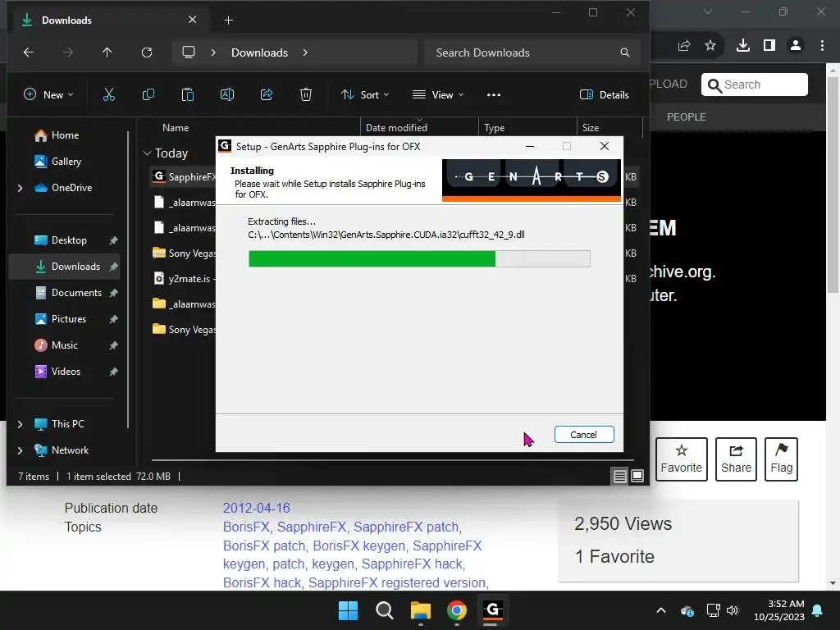Refresh the Downloads folder view
840x630 pixels.
pyautogui.click(x=147, y=52)
